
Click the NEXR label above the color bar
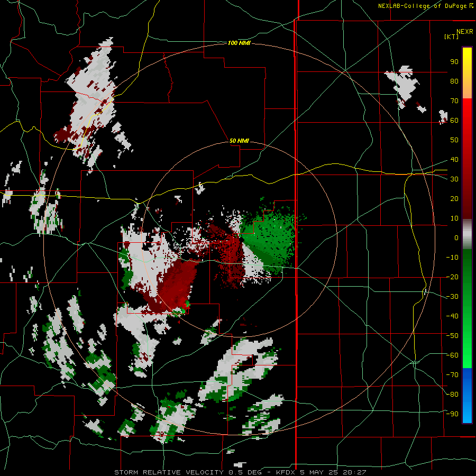[x=465, y=32]
